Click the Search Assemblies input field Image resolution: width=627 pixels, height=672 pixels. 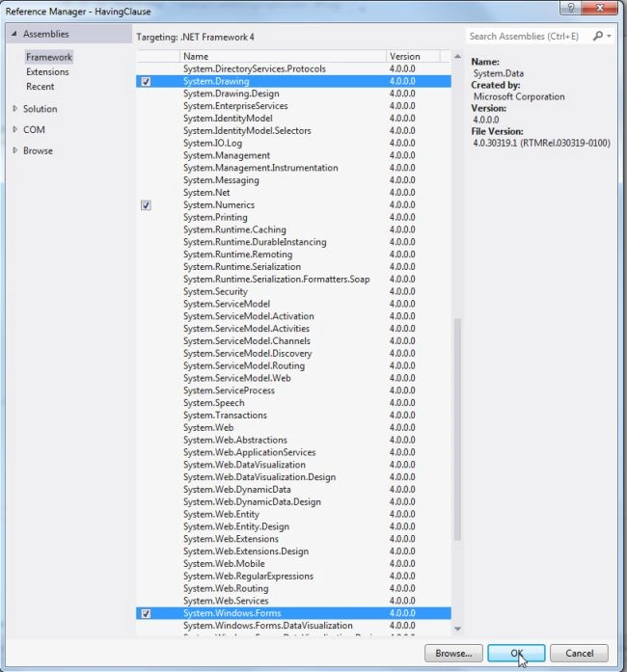(529, 37)
